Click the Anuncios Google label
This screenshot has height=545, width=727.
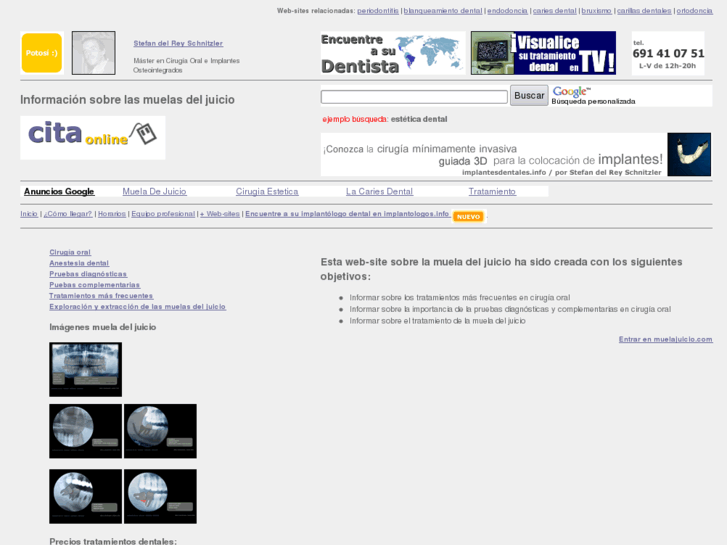point(59,192)
